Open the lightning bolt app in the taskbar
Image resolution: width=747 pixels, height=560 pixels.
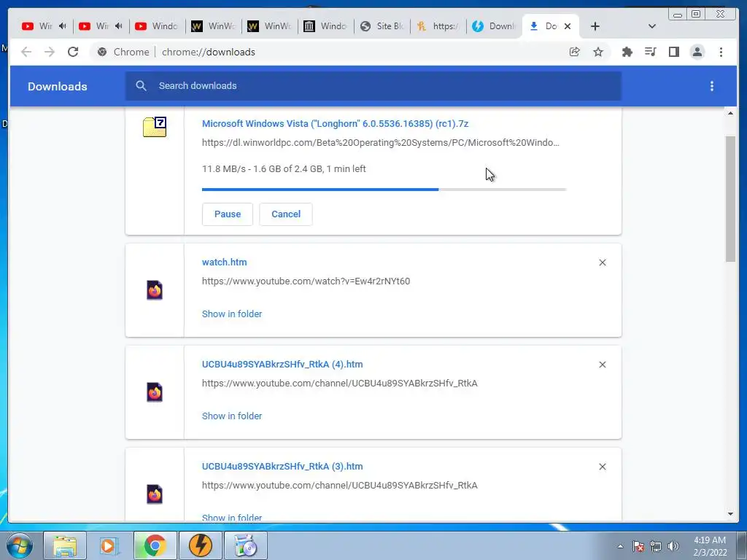[x=200, y=545]
